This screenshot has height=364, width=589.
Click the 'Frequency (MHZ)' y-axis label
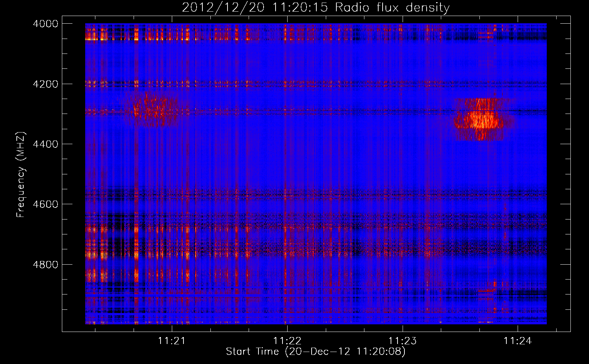pyautogui.click(x=21, y=175)
